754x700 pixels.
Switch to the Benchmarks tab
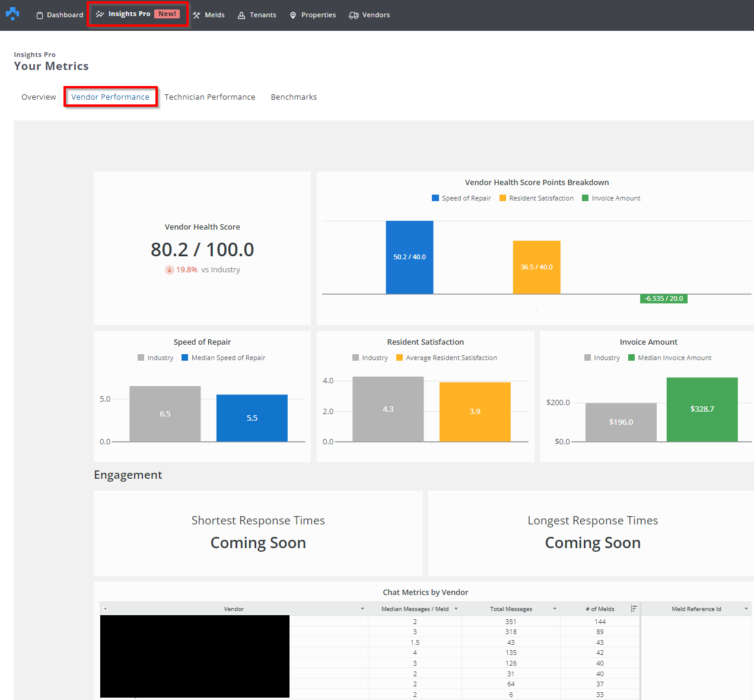point(294,97)
